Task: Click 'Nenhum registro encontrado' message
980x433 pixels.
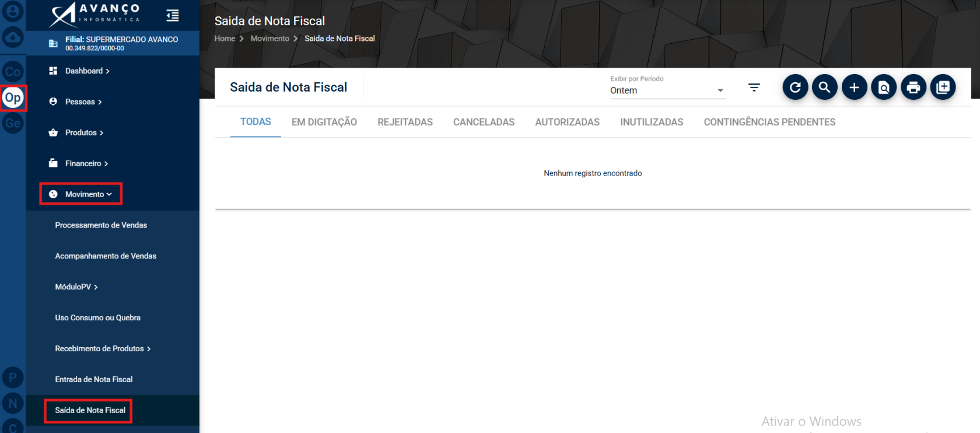Action: (x=593, y=173)
